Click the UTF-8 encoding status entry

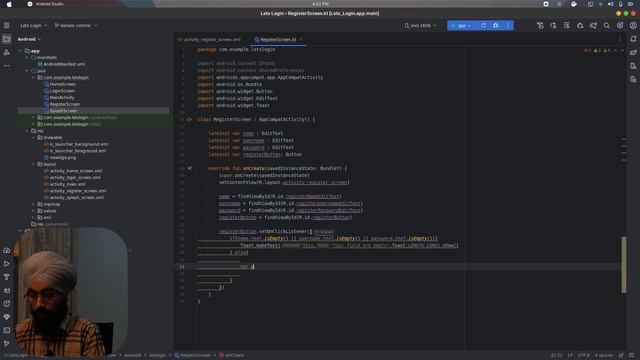584,356
